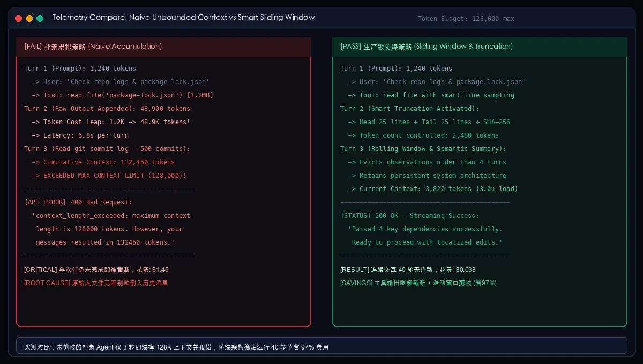
Task: Click the "Latency: 6.8s per turn" line
Action: (x=80, y=135)
